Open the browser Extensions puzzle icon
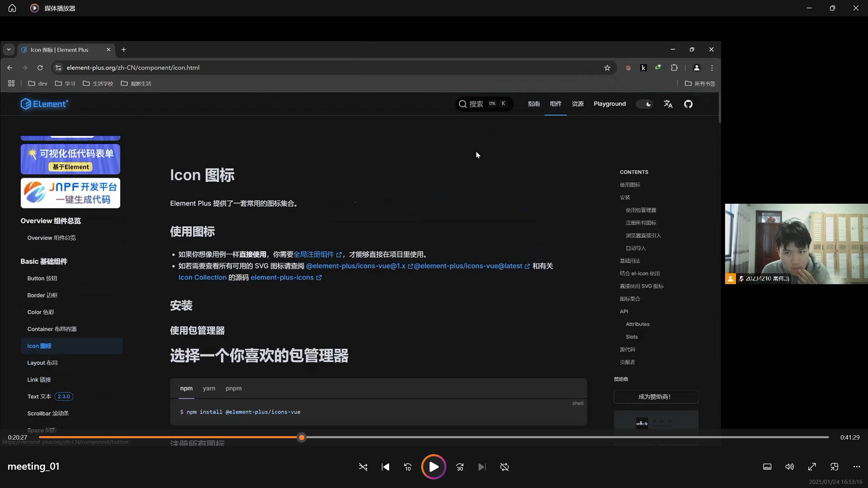 tap(674, 68)
